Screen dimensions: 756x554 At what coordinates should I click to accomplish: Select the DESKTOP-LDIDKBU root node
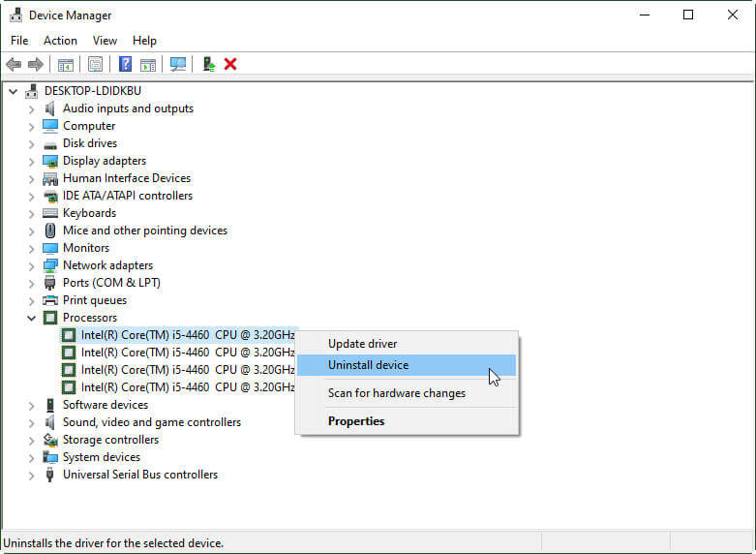pyautogui.click(x=92, y=91)
